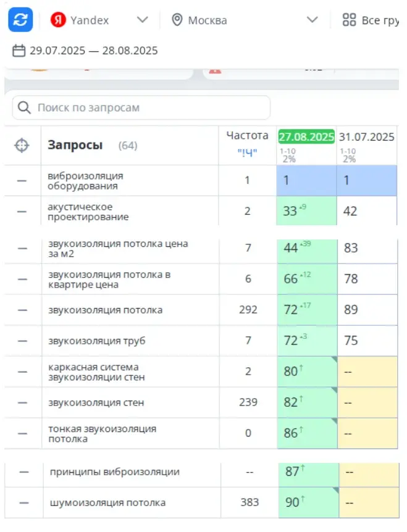Click into the Поиск по запросам field
This screenshot has height=532, width=407.
(148, 108)
